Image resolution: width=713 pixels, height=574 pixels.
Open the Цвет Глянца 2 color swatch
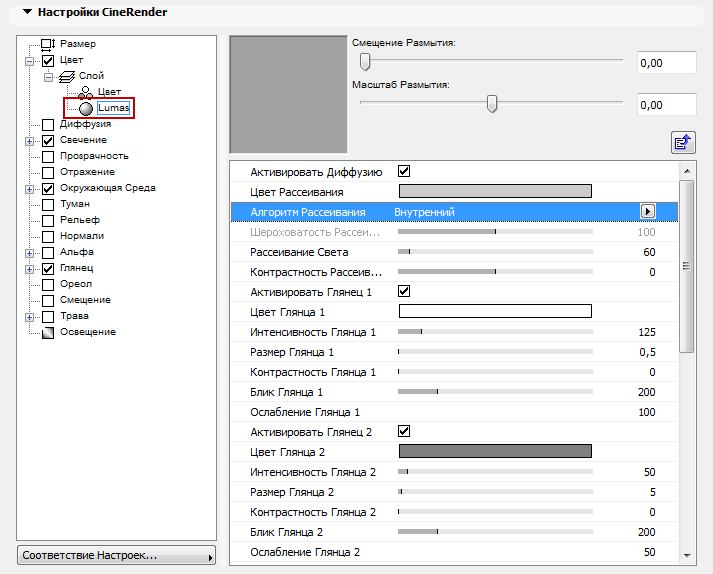point(495,451)
